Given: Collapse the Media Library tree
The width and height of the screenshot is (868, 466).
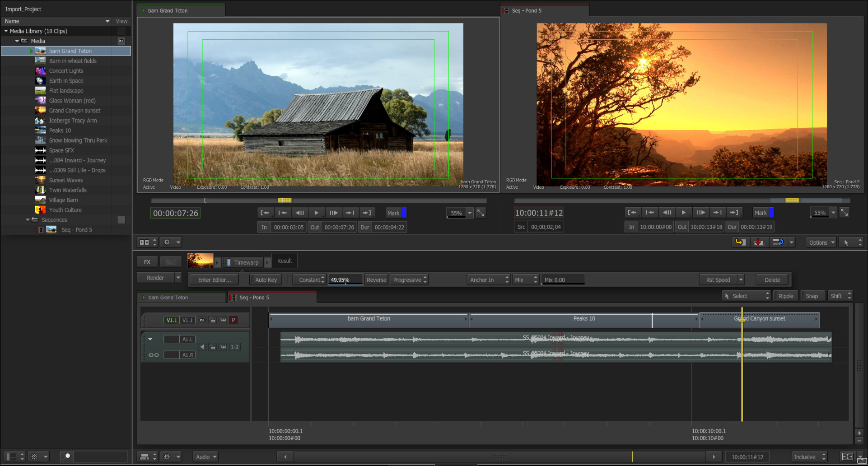Looking at the screenshot, I should pyautogui.click(x=6, y=31).
